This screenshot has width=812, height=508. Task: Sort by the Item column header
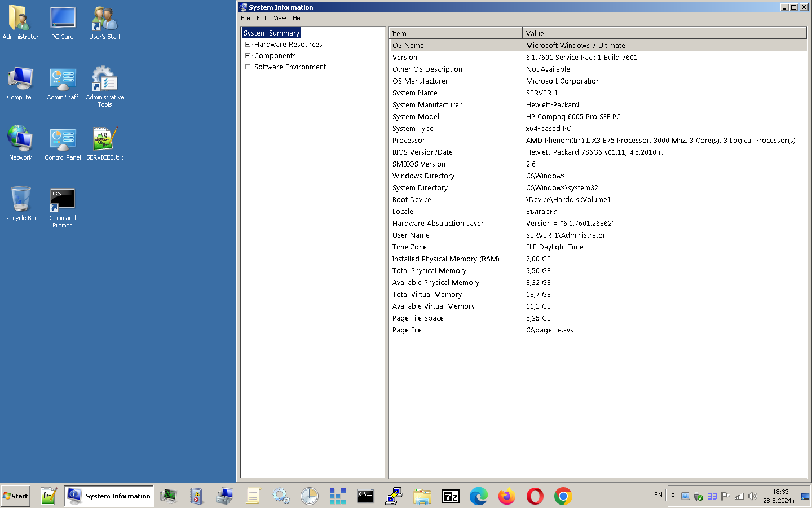point(456,33)
